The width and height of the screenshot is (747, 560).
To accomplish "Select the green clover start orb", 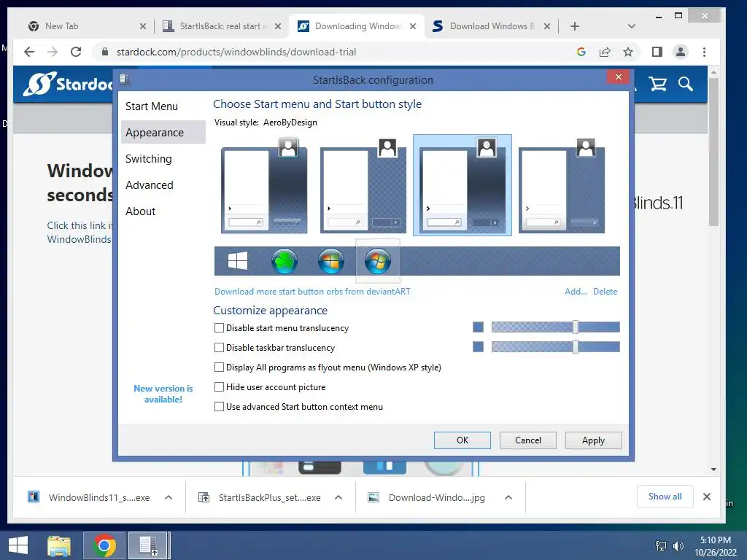I will click(285, 261).
